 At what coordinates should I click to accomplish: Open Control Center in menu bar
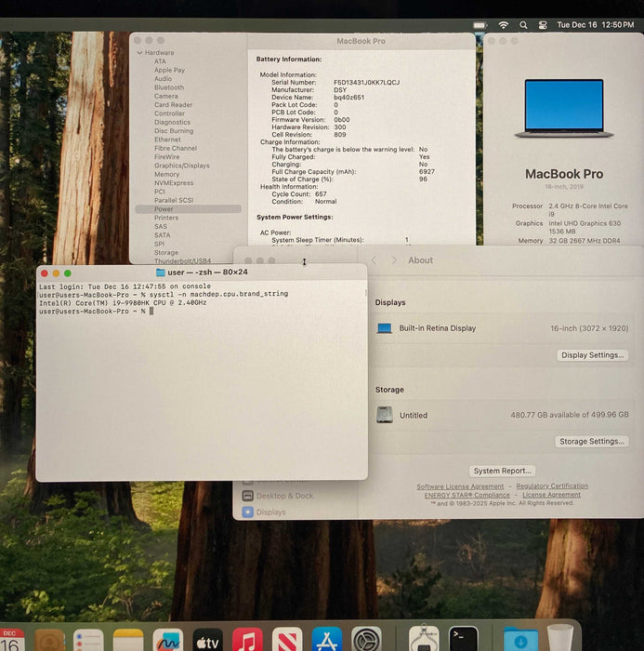pyautogui.click(x=543, y=25)
